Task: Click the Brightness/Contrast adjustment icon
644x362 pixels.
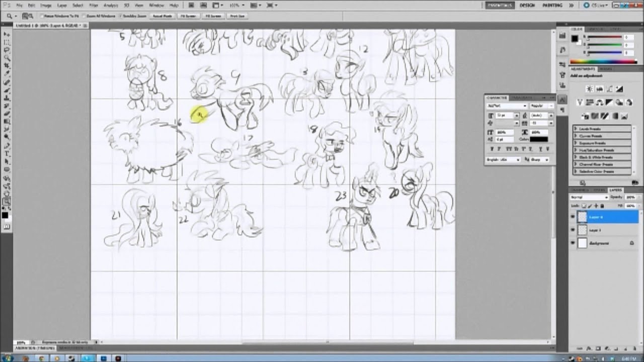Action: coord(590,89)
